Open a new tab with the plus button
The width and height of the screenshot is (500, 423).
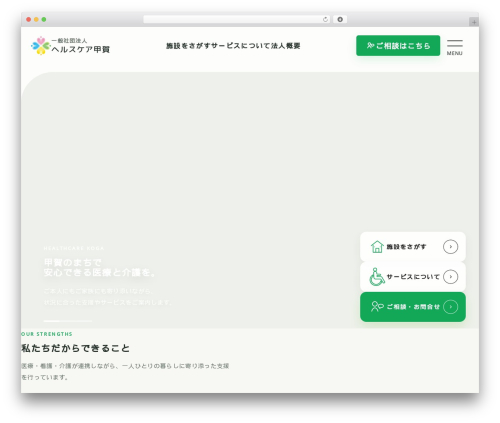474,22
